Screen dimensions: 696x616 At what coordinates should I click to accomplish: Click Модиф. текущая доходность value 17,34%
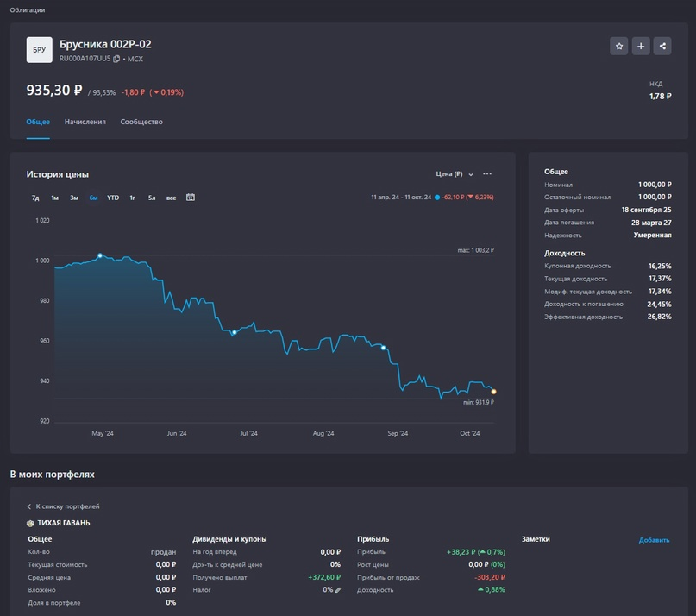coord(660,292)
